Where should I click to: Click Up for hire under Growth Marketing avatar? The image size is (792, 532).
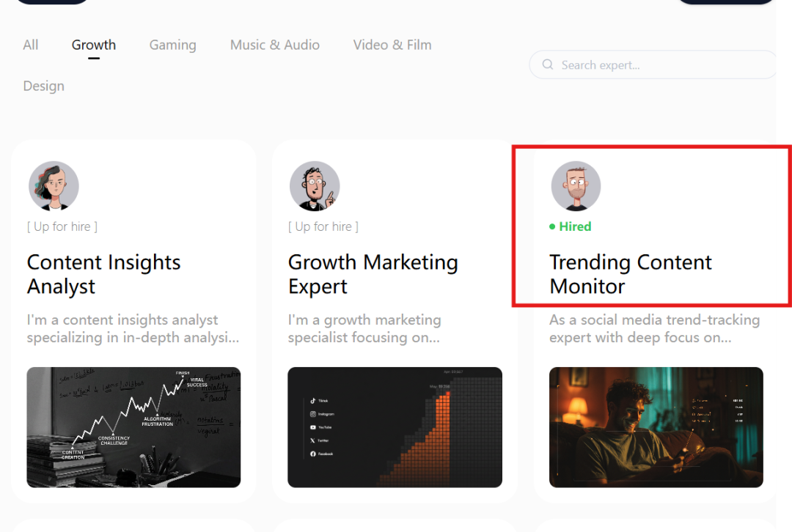point(323,226)
